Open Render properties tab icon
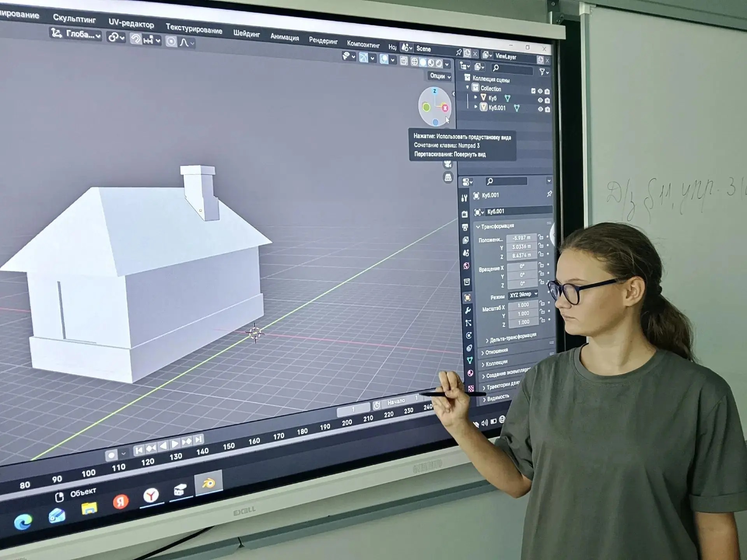 tap(465, 214)
